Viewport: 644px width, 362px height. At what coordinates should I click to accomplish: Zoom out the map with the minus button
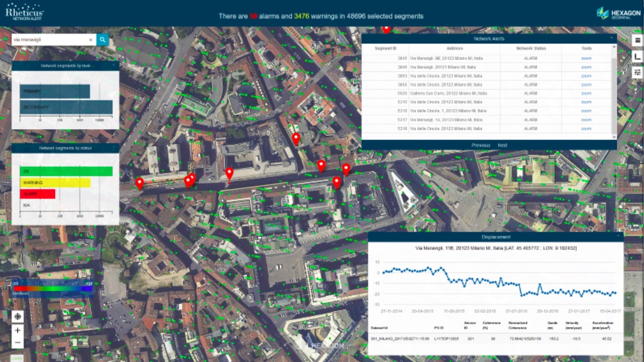click(x=17, y=343)
